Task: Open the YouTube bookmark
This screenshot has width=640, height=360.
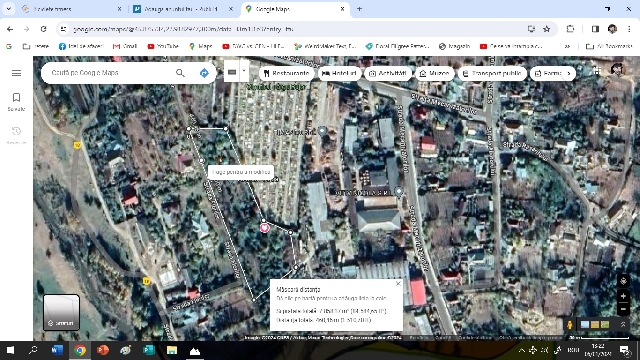Action: pyautogui.click(x=163, y=46)
